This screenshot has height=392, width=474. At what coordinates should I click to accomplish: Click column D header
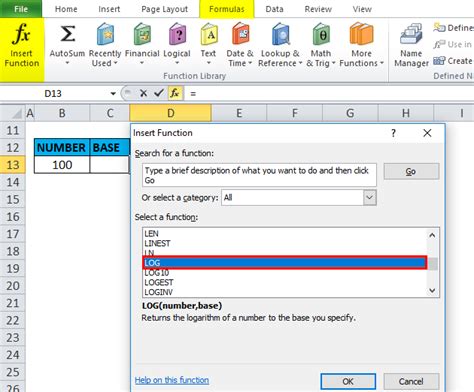point(171,113)
